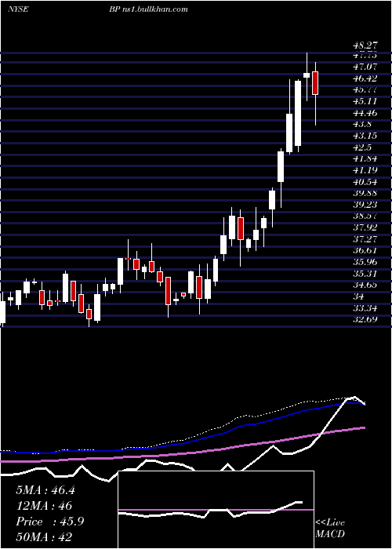This screenshot has height=549, width=392.
Task: Click the 37.92 price axis label
Action: (365, 227)
